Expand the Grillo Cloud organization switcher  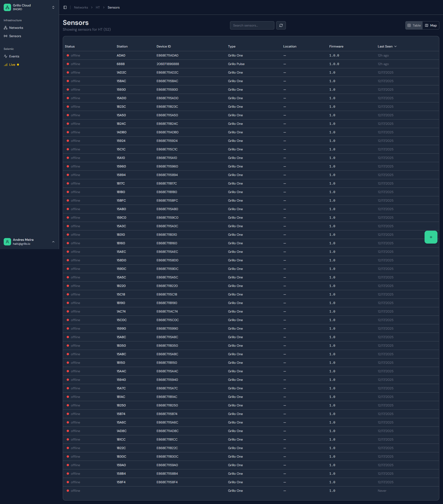53,7
